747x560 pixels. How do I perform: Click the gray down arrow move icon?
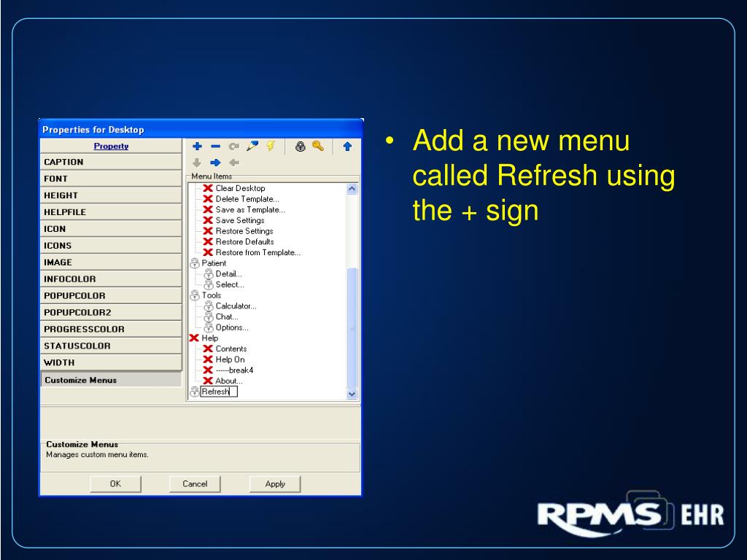197,163
